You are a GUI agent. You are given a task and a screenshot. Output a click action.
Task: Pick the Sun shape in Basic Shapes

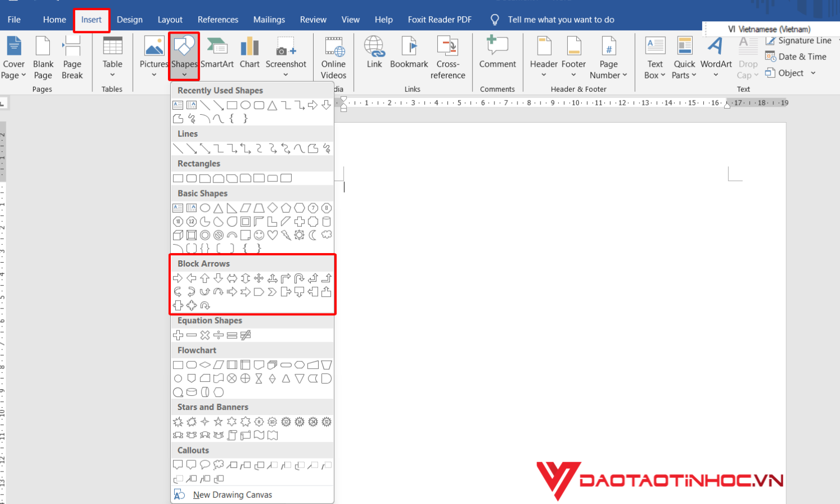(x=300, y=235)
